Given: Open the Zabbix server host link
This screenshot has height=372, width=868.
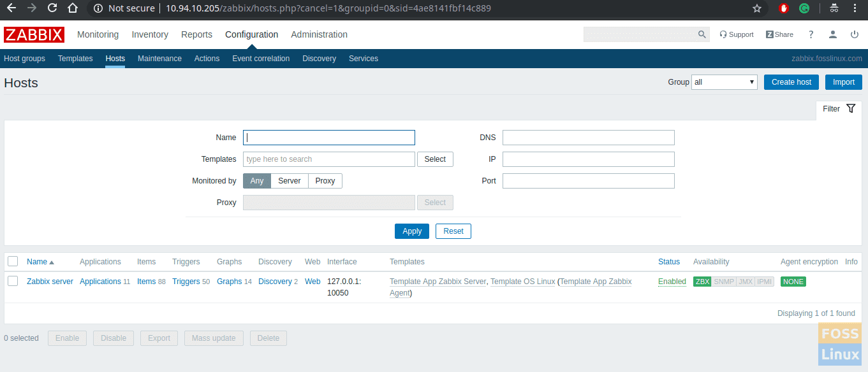Looking at the screenshot, I should pyautogui.click(x=50, y=282).
